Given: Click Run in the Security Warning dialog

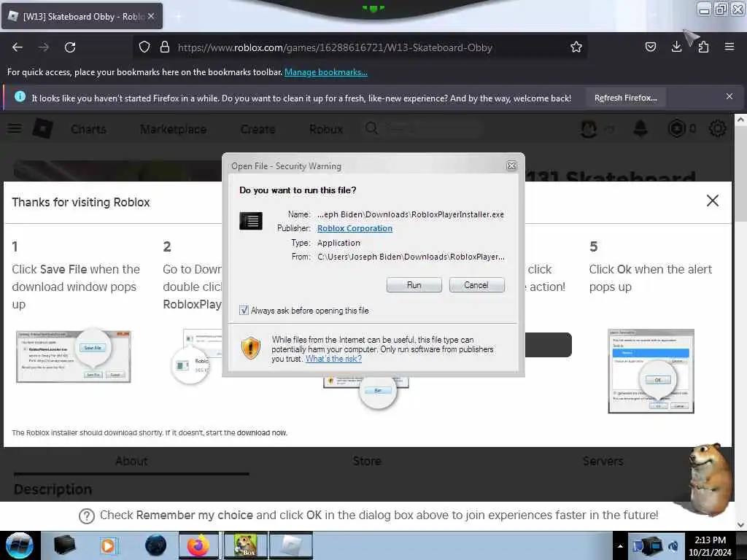Looking at the screenshot, I should (x=414, y=285).
